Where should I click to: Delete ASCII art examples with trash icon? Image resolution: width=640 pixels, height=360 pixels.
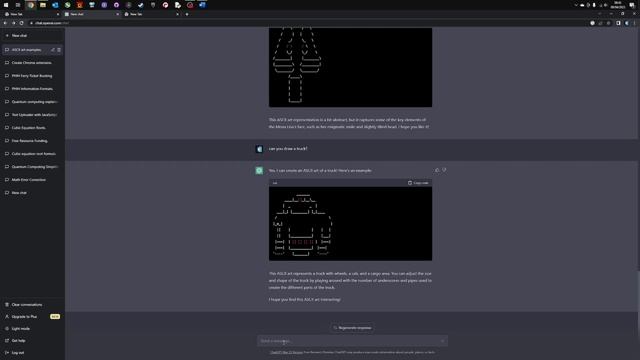point(59,50)
